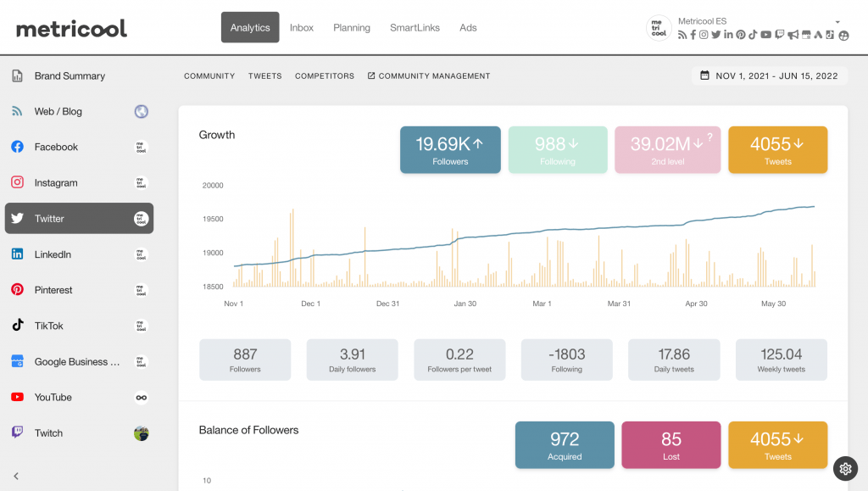Open LinkedIn section via its sidebar icon
The width and height of the screenshot is (868, 491).
click(x=17, y=254)
